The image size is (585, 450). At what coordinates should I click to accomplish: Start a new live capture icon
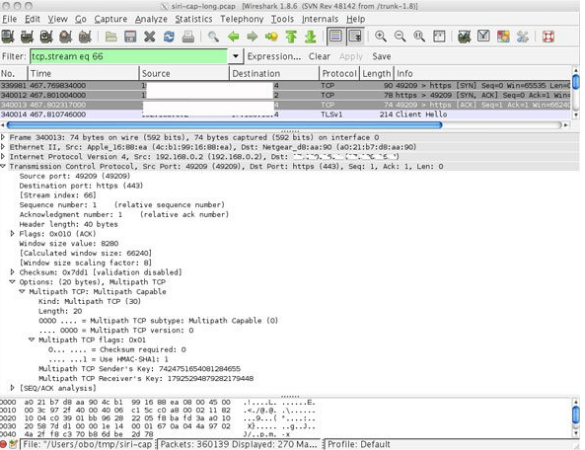click(46, 37)
